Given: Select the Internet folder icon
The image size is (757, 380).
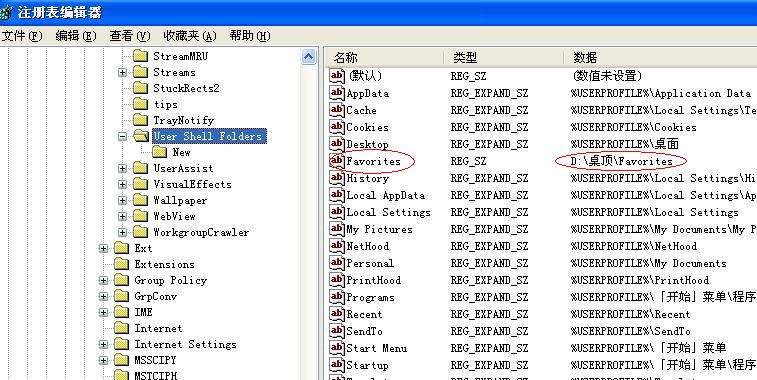Looking at the screenshot, I should click(122, 328).
